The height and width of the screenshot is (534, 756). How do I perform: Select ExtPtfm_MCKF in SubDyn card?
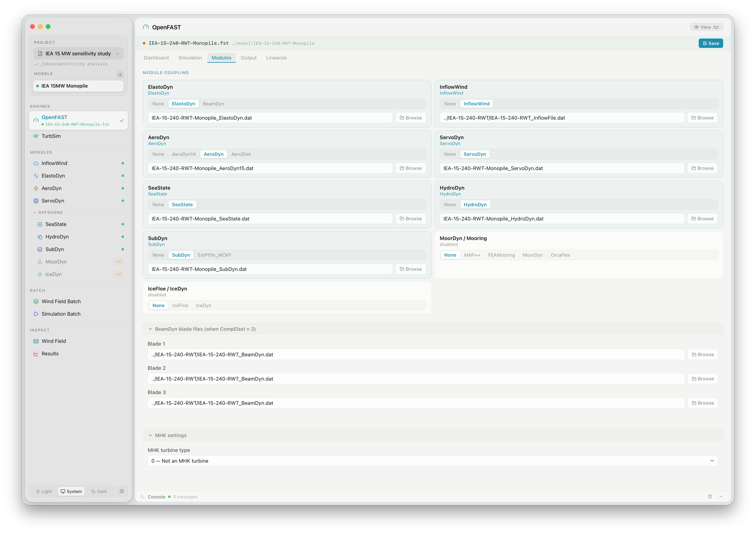click(x=214, y=255)
